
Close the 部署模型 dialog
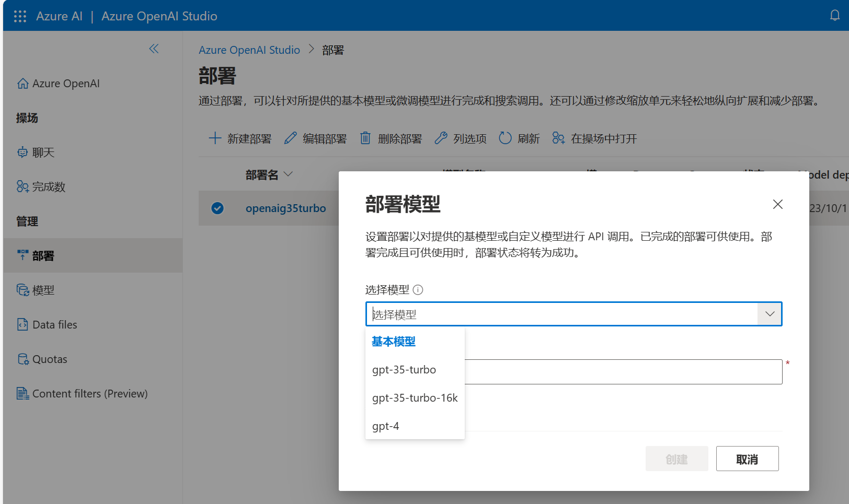[778, 204]
